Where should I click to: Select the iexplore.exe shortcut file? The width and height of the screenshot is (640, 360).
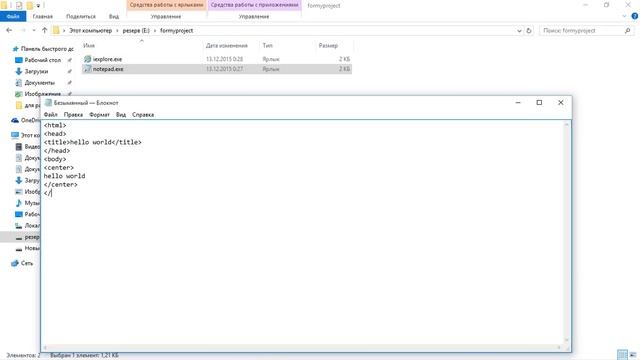pos(107,59)
